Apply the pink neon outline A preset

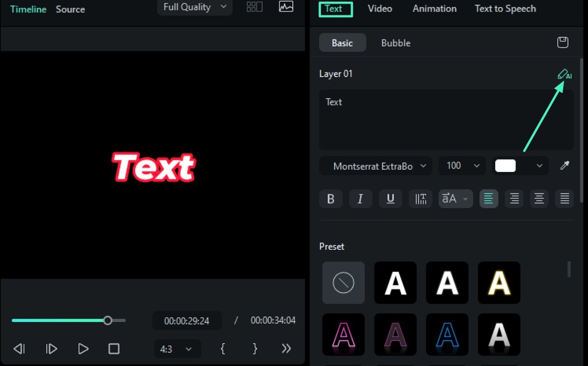343,335
